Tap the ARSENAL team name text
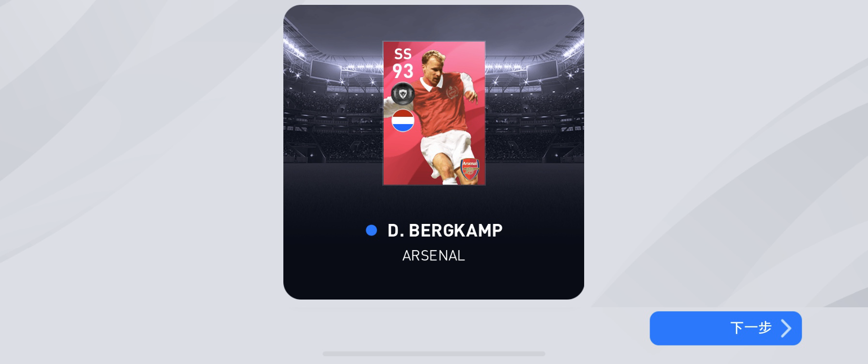 (x=434, y=256)
